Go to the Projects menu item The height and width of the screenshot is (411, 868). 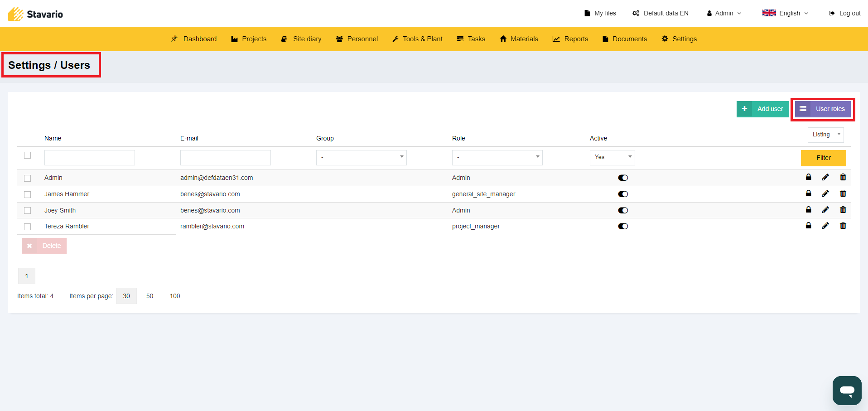(249, 39)
